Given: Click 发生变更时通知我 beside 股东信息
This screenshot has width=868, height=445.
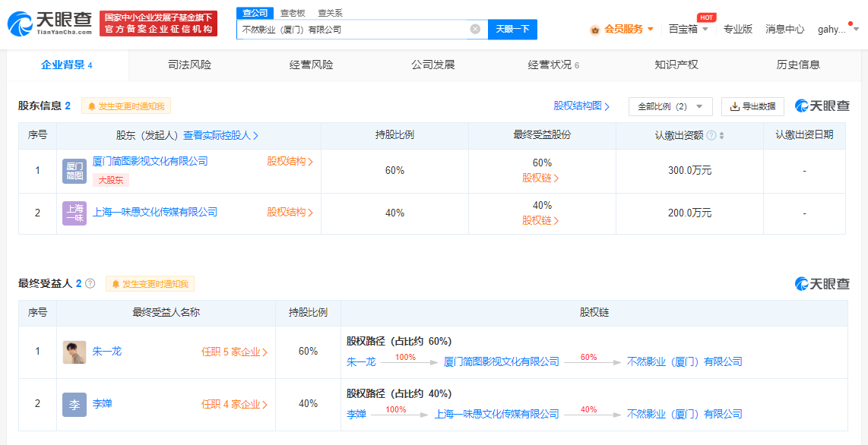Looking at the screenshot, I should pyautogui.click(x=126, y=106).
